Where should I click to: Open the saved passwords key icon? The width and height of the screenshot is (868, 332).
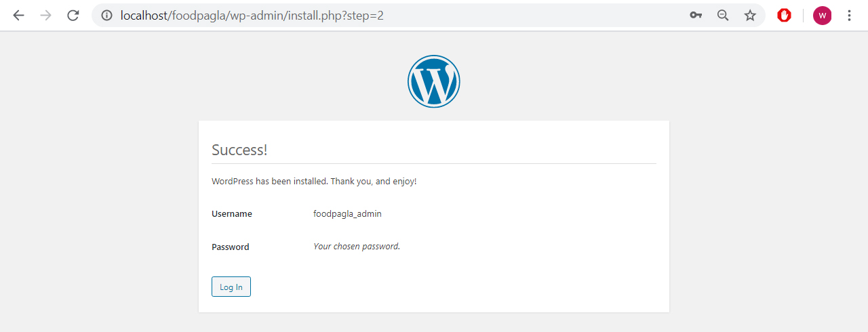pos(696,16)
